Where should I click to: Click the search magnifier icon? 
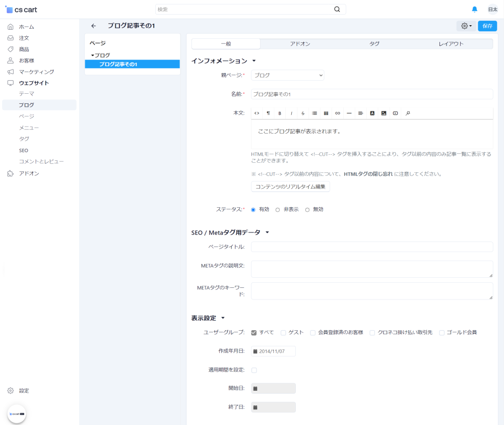click(337, 9)
